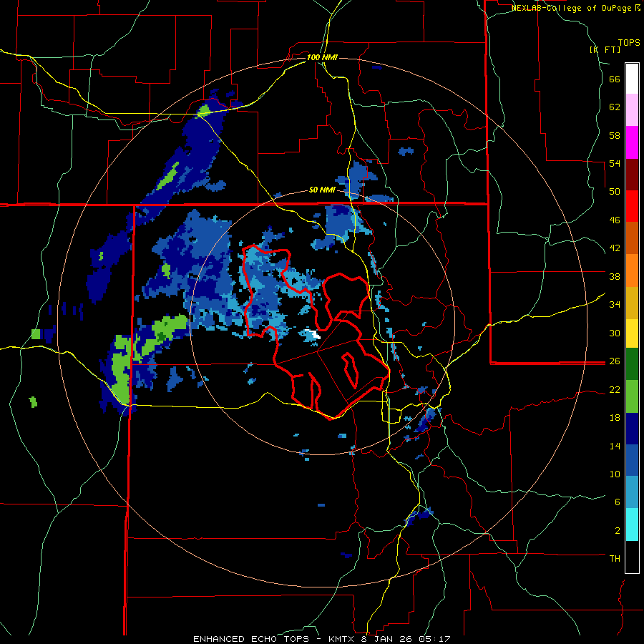Click the '50 NMI' range ring label
This screenshot has height=644, width=644.
pos(322,190)
